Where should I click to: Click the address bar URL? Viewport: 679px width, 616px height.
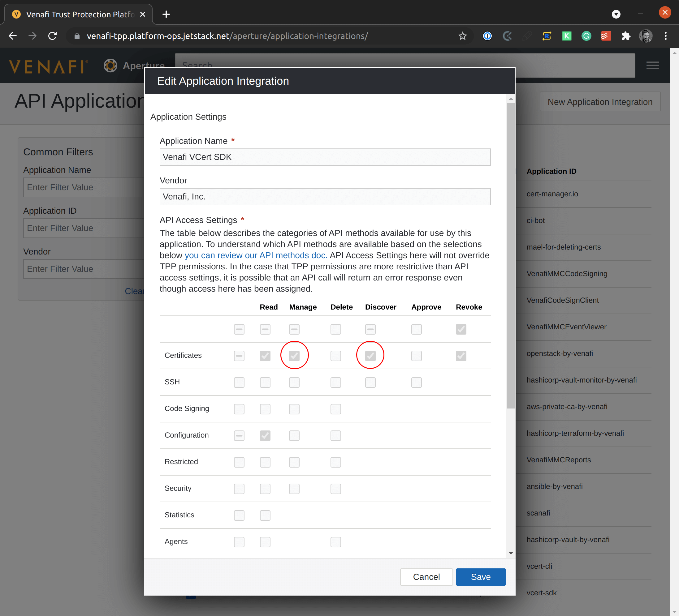pos(227,36)
